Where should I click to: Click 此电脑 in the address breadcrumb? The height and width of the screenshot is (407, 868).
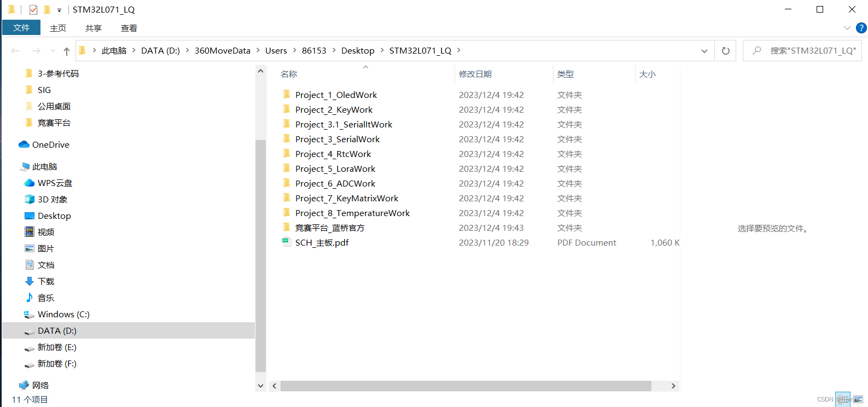(x=114, y=50)
